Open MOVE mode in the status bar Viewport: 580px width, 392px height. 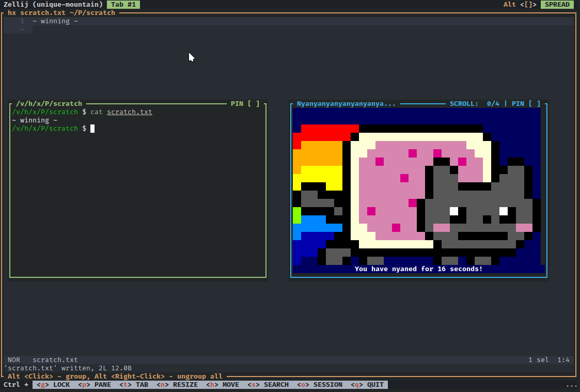point(222,385)
